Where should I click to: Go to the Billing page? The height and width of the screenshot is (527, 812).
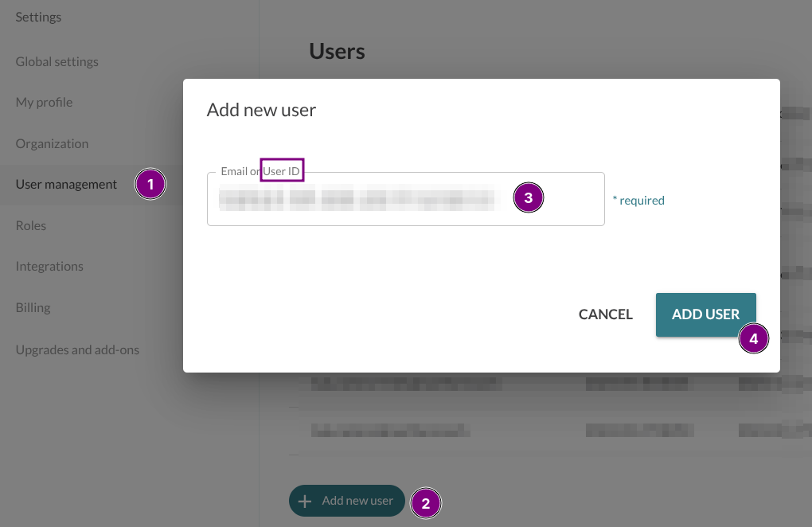(33, 307)
